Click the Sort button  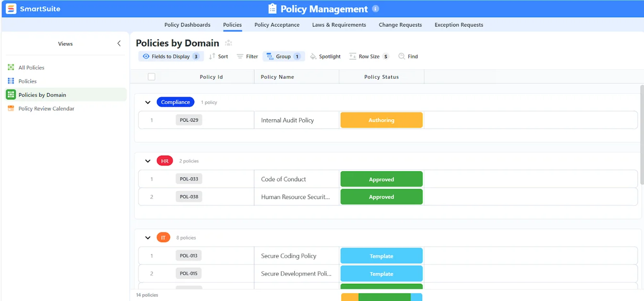(x=219, y=56)
